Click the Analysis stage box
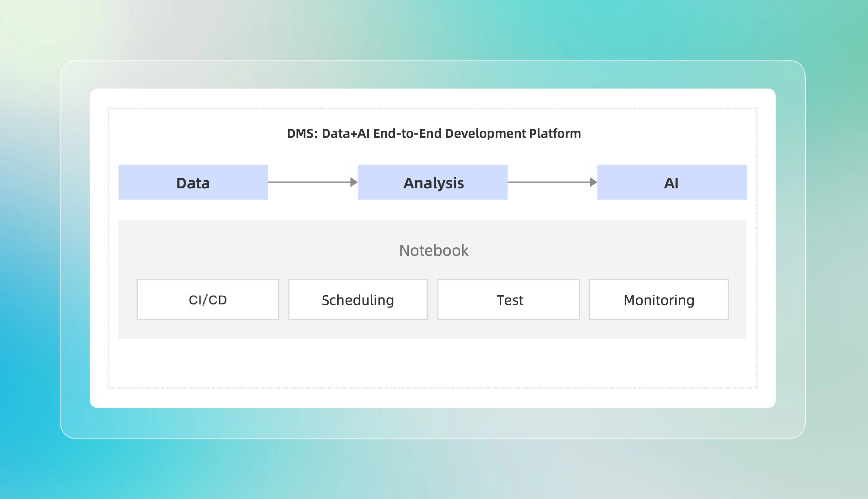The height and width of the screenshot is (499, 868). click(x=433, y=182)
